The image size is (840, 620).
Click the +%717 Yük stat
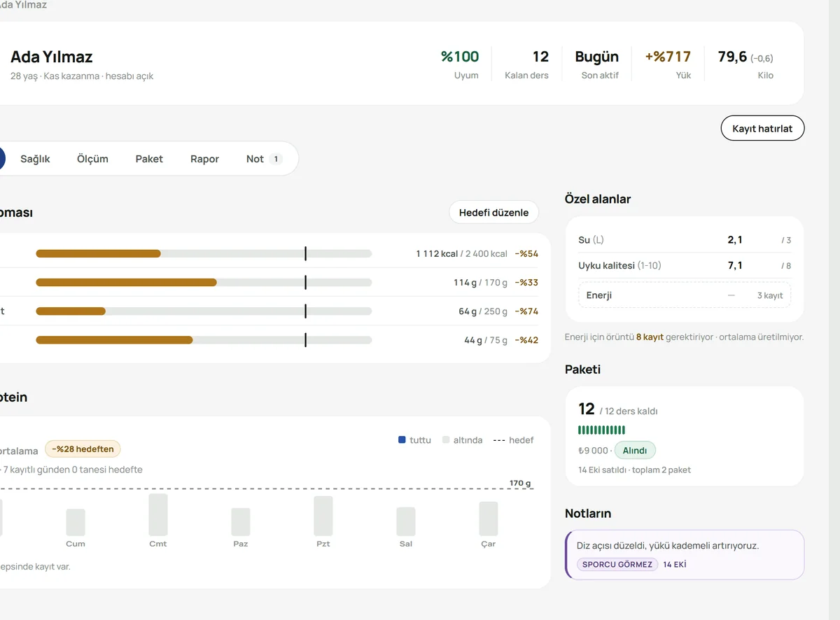point(668,64)
